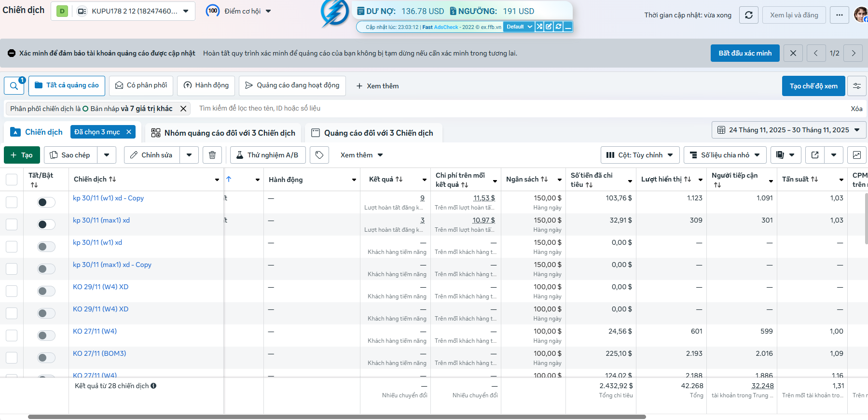Clear the 'Đã chọn 3 mục' selection
This screenshot has height=420, width=868.
pyautogui.click(x=129, y=132)
